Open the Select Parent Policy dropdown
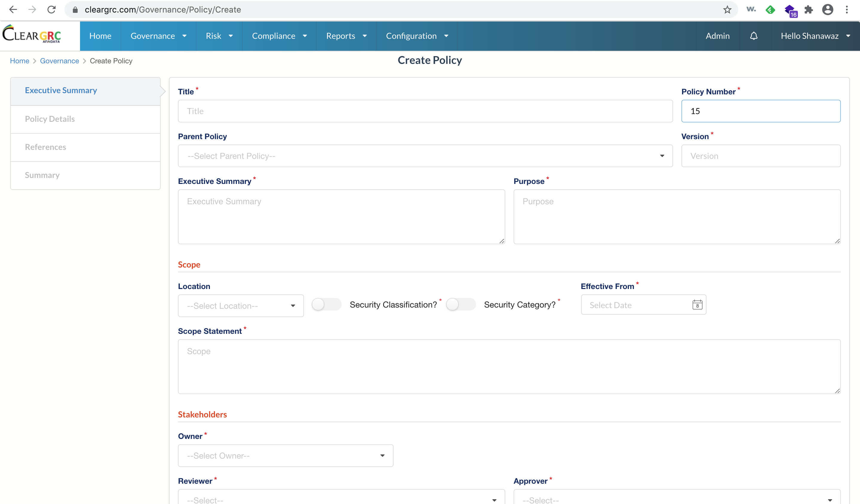The width and height of the screenshot is (860, 504). pyautogui.click(x=425, y=156)
